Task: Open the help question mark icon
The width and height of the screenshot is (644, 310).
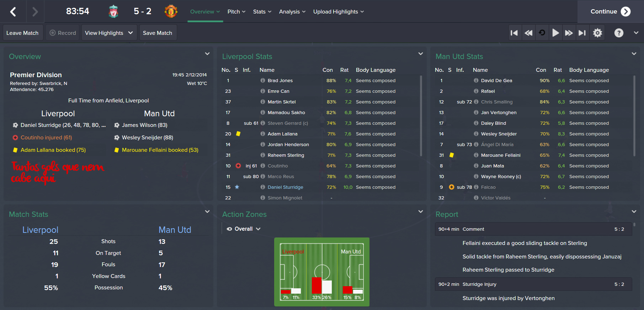Action: coord(619,33)
